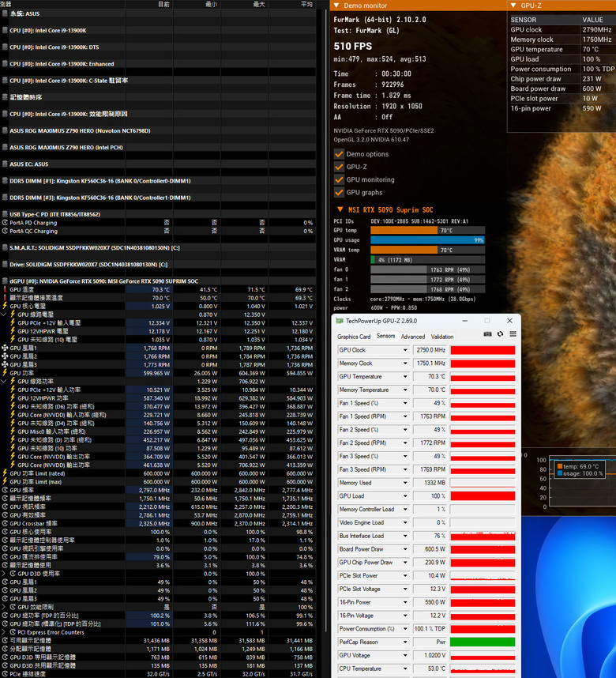
Task: Toggle the GPU monitoring checkbox
Action: 339,179
